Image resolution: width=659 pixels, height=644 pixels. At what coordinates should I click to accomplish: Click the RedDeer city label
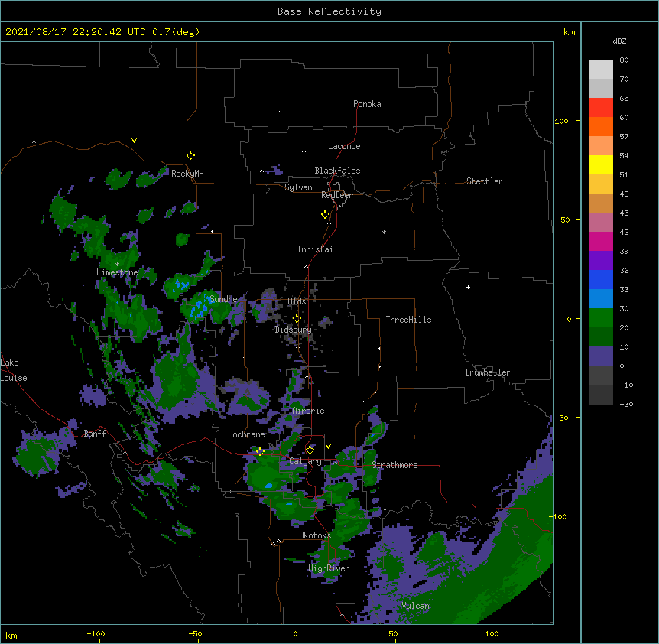click(x=336, y=195)
